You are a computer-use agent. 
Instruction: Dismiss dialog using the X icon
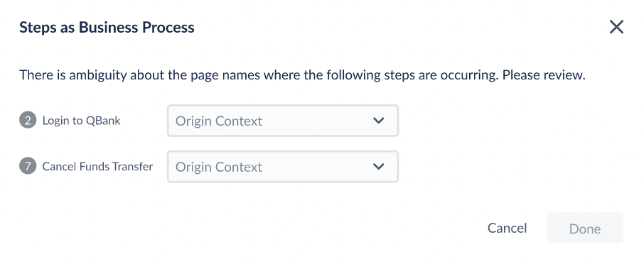pyautogui.click(x=616, y=27)
